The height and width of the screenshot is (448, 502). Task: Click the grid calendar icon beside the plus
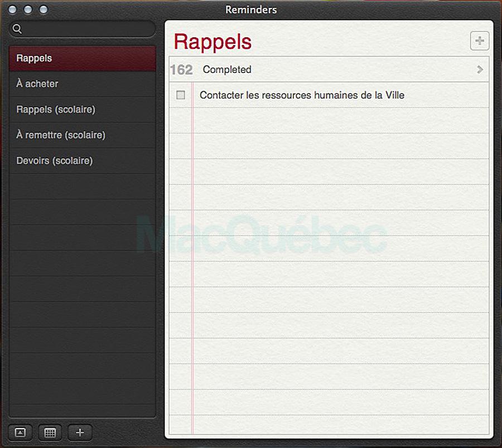click(50, 432)
